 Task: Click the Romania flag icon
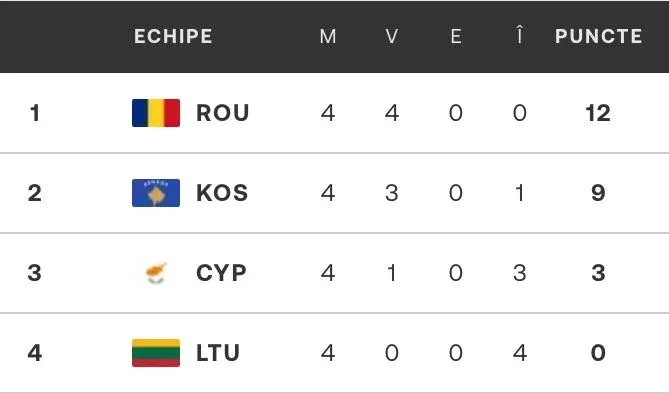click(x=156, y=113)
